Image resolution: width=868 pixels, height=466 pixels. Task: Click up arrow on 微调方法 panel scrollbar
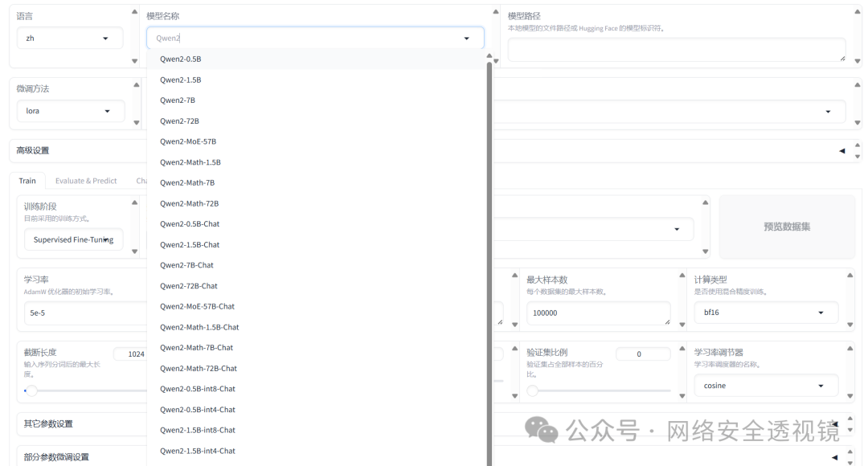point(136,84)
